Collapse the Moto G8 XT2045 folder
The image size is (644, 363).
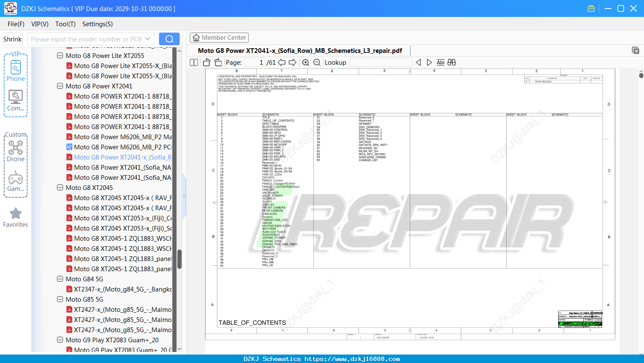60,187
